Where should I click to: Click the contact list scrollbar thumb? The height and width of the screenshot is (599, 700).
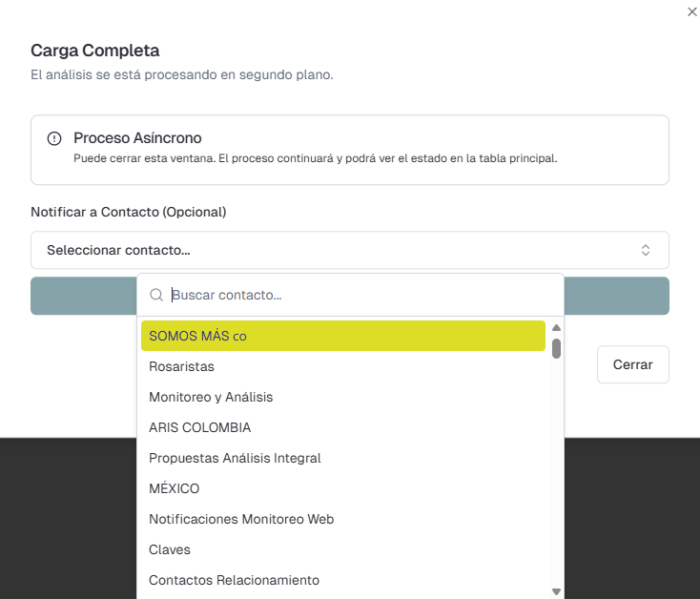tap(556, 348)
